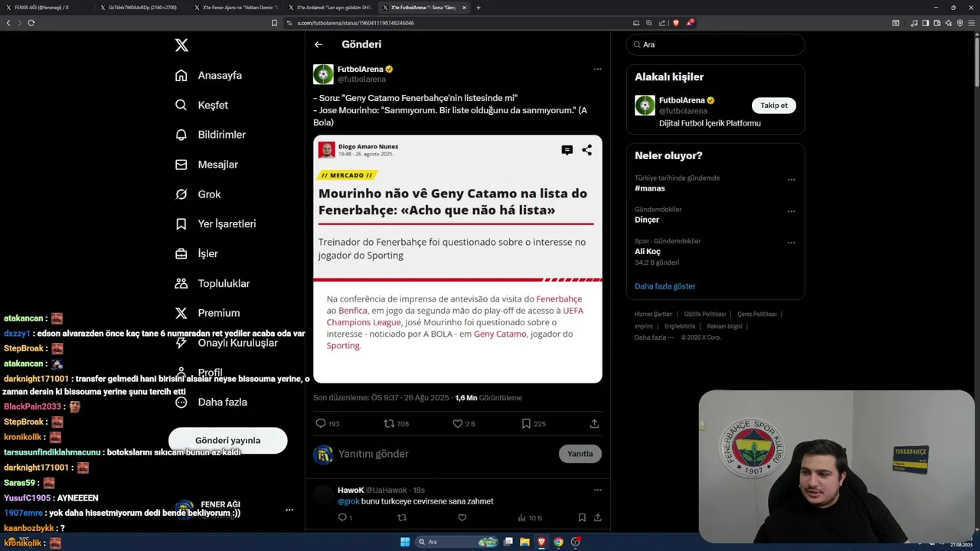
Task: Share HawoK's comment
Action: point(597,517)
